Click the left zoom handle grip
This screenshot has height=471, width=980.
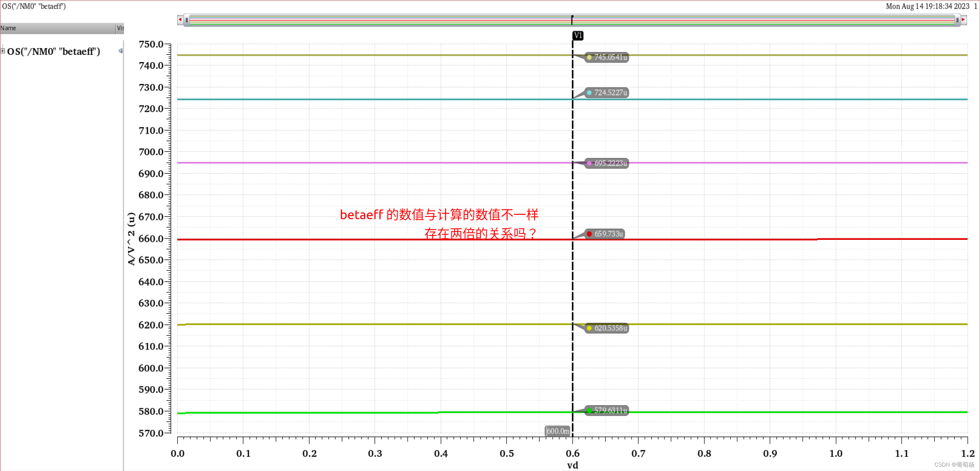pyautogui.click(x=187, y=20)
